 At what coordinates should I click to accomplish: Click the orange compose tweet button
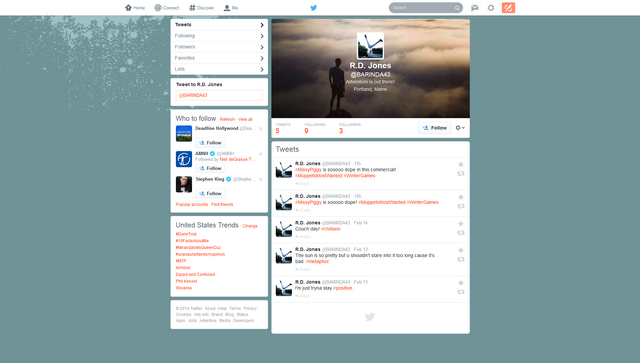(x=508, y=8)
